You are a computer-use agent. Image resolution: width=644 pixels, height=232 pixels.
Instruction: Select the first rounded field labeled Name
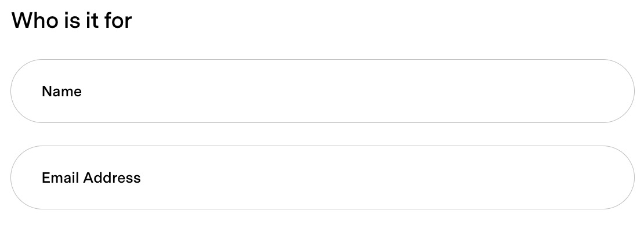(x=323, y=91)
